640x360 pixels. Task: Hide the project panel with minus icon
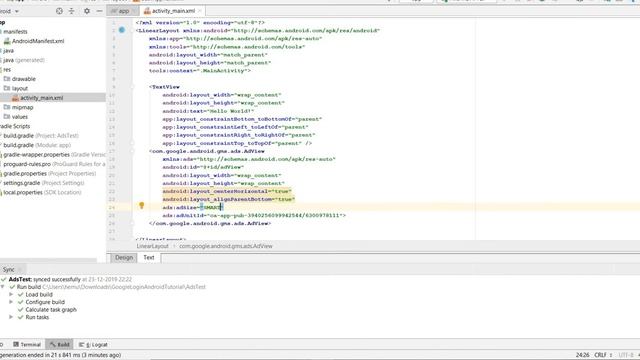coord(99,11)
